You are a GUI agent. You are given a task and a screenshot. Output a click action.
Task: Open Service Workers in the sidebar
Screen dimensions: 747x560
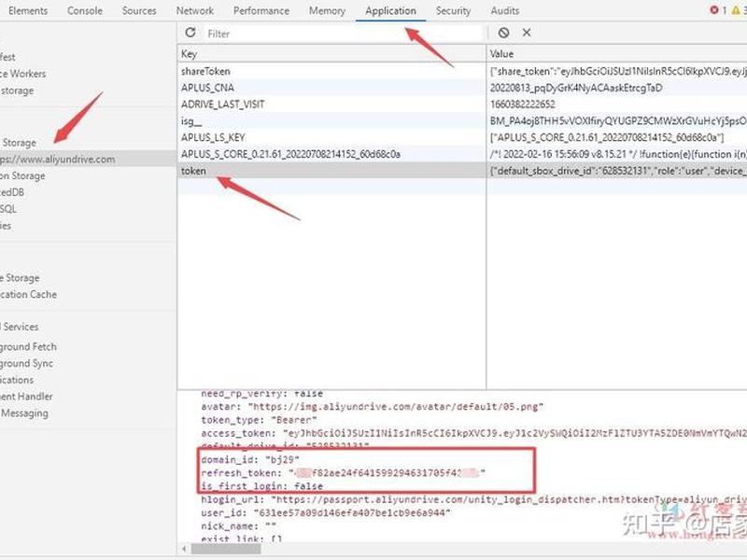[22, 74]
